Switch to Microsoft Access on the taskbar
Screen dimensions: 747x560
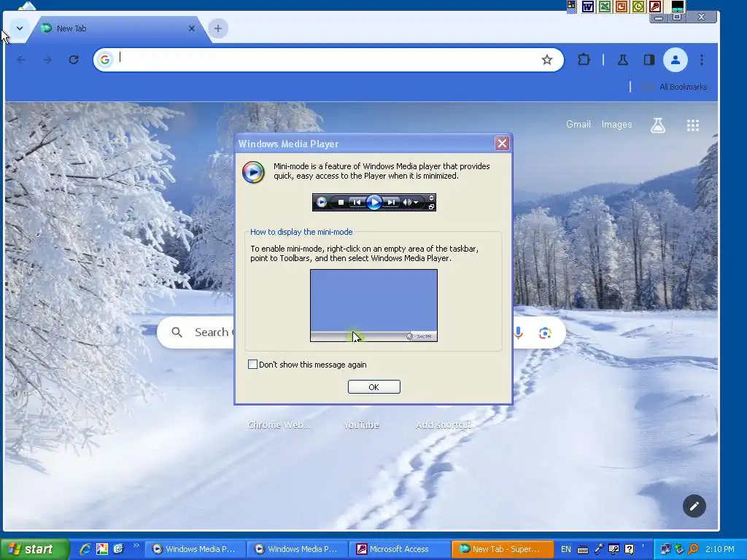(x=399, y=549)
